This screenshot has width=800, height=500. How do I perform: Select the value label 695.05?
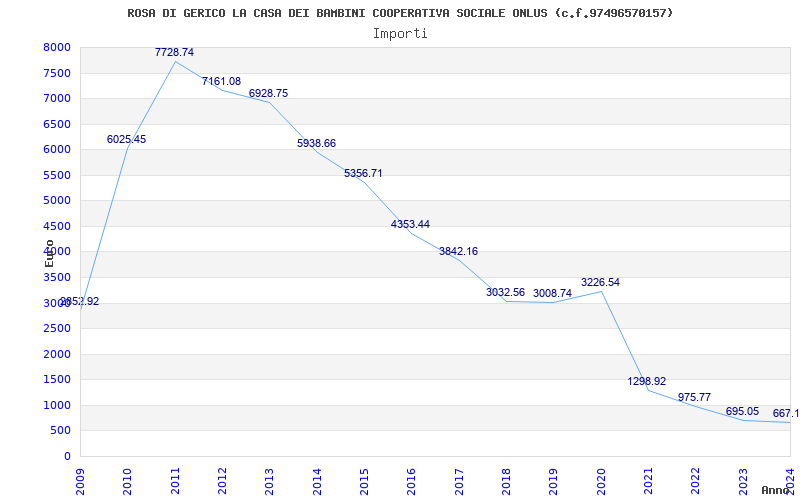tap(742, 411)
